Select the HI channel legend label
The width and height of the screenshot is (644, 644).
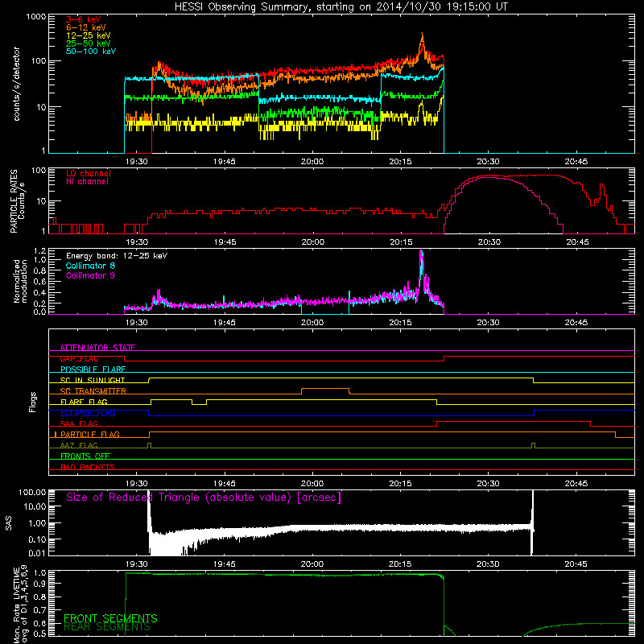point(87,182)
